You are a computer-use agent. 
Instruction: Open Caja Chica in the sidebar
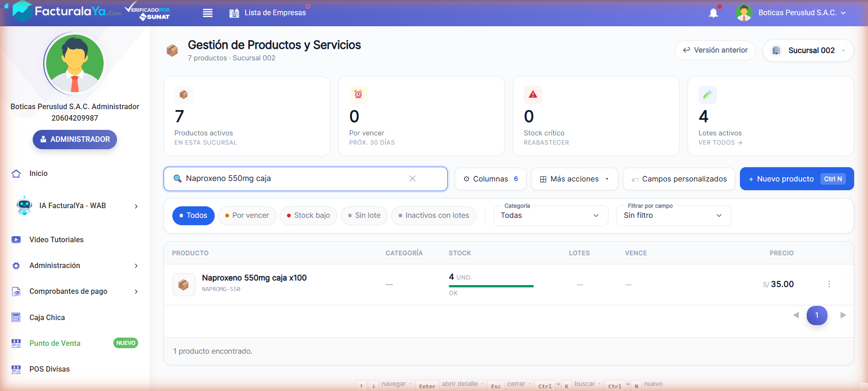(x=47, y=317)
